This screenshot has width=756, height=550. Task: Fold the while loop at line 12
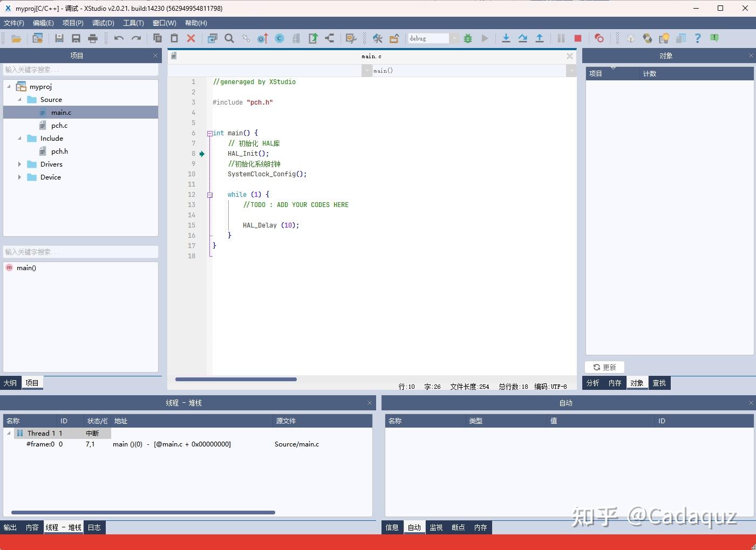[x=210, y=195]
